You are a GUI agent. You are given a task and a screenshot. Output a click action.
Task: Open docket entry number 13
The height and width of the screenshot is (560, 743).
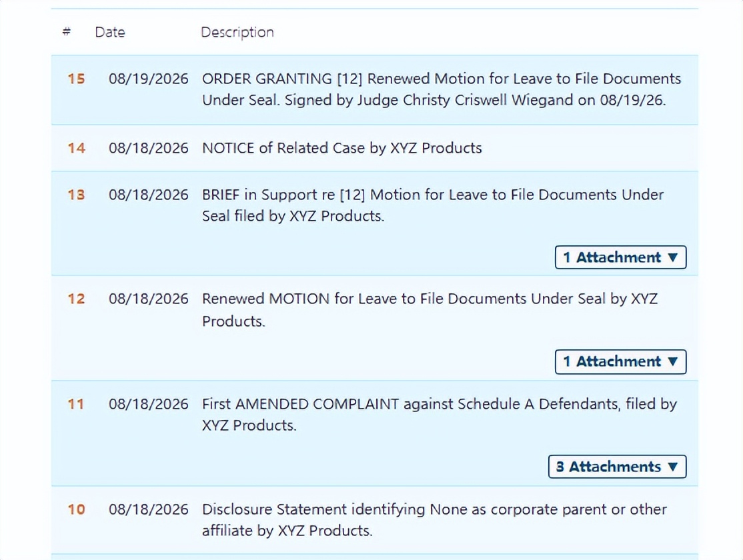tap(76, 195)
